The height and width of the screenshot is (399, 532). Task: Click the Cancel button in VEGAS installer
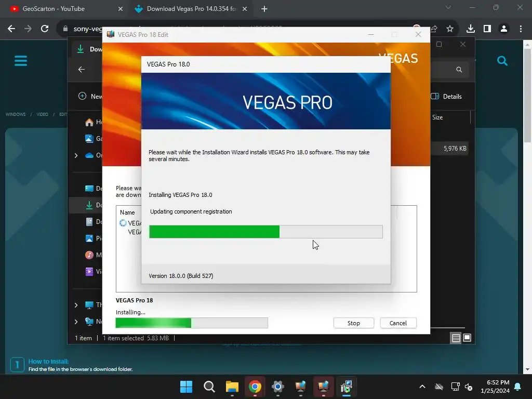point(398,323)
